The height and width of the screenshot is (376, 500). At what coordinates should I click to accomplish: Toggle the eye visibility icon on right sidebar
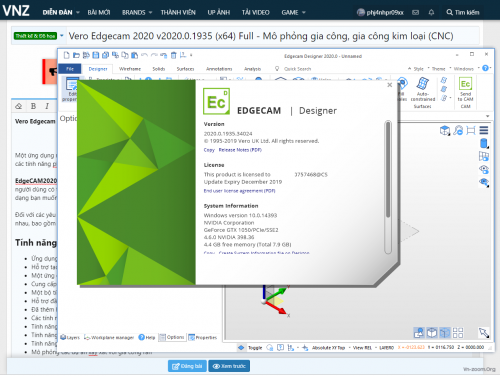click(484, 170)
